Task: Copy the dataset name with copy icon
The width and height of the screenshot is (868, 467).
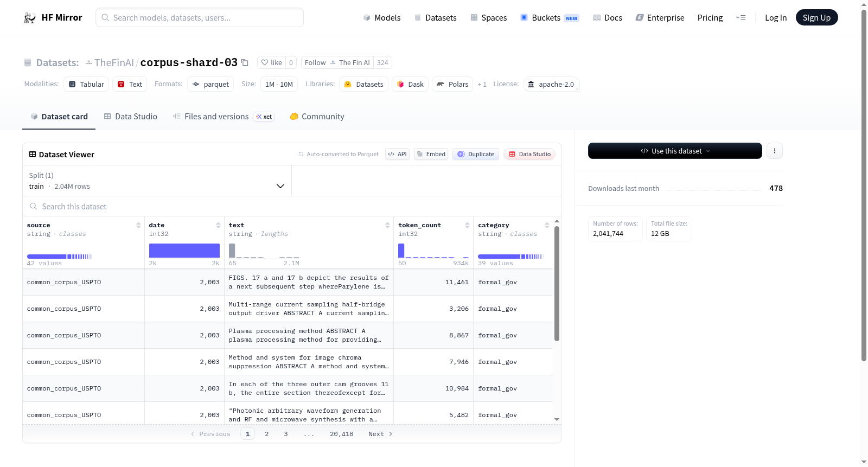Action: pos(245,62)
